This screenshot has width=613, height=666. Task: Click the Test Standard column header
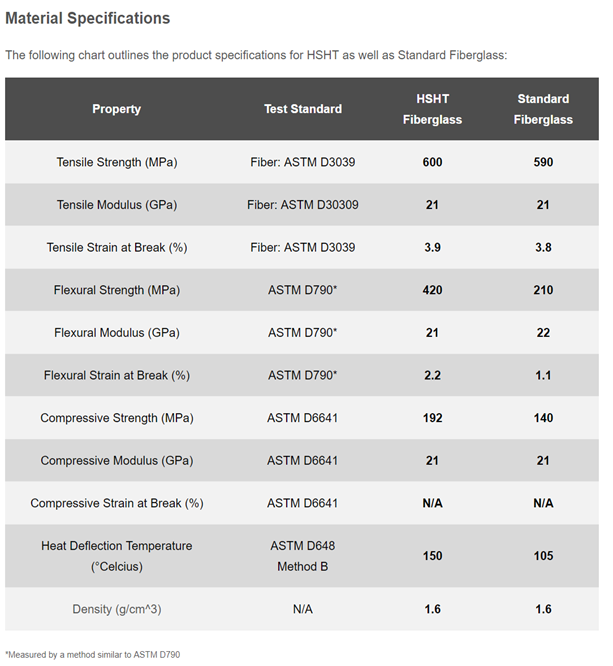click(303, 109)
